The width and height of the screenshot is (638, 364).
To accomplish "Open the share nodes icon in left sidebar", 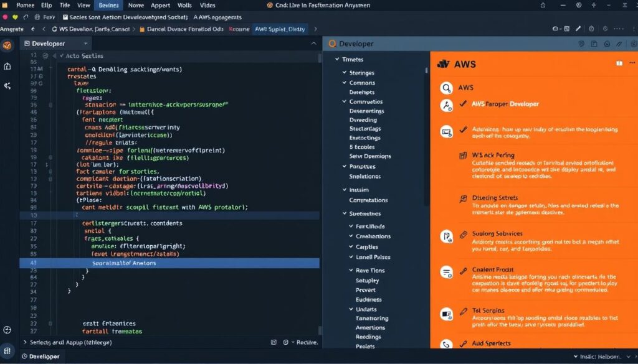I will 7,86.
